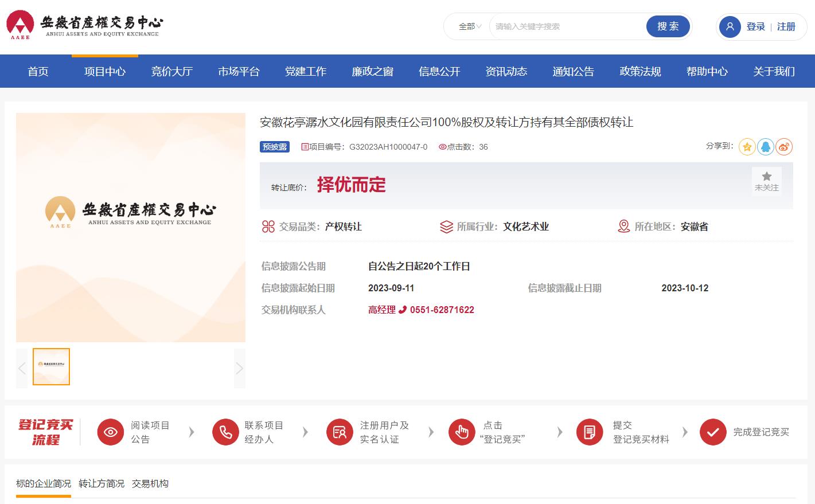Open the 信息公开 navigation item
The width and height of the screenshot is (815, 504).
pos(439,72)
